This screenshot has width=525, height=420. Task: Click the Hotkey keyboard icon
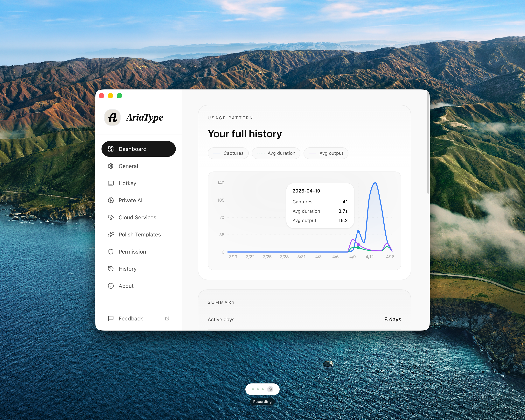pyautogui.click(x=111, y=183)
